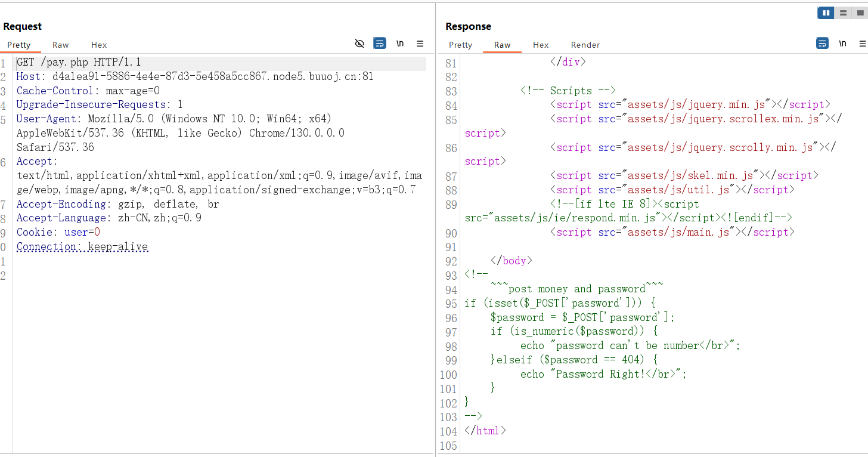Select the side-by-side layout icon

[x=826, y=13]
